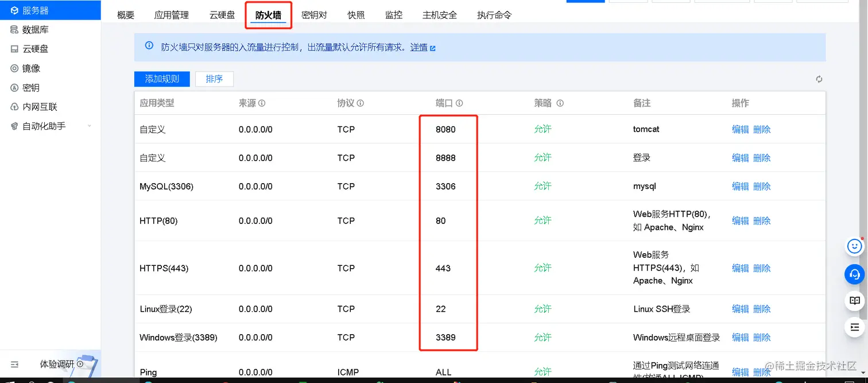Collapse sidebar via bottom-left menu icon

tap(15, 364)
